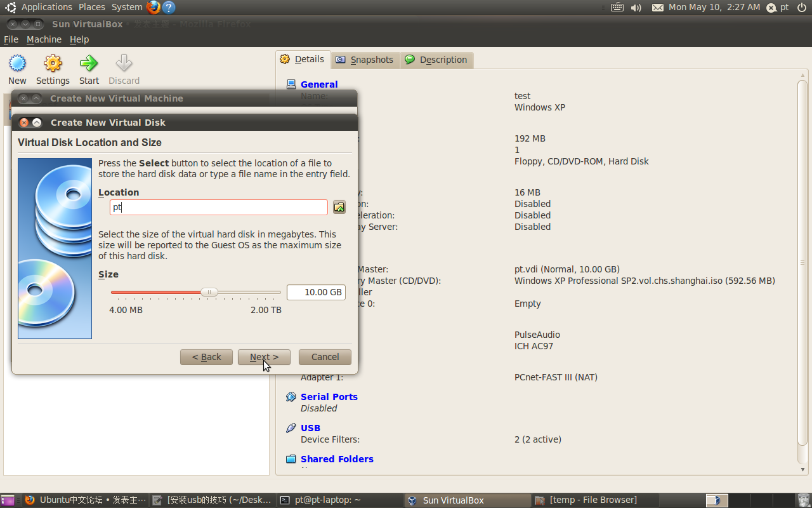
Task: Click the New virtual machine icon
Action: [x=17, y=63]
